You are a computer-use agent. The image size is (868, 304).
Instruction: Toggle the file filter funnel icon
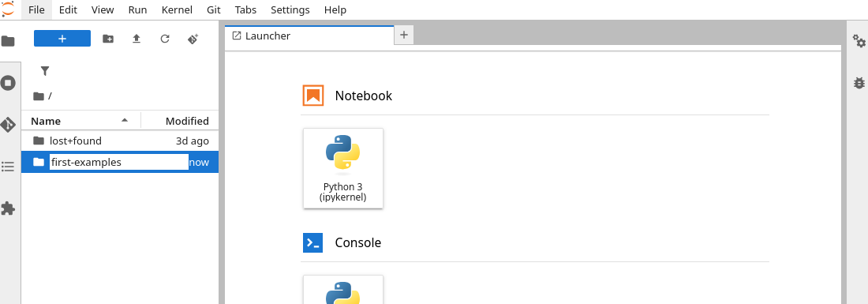(45, 71)
